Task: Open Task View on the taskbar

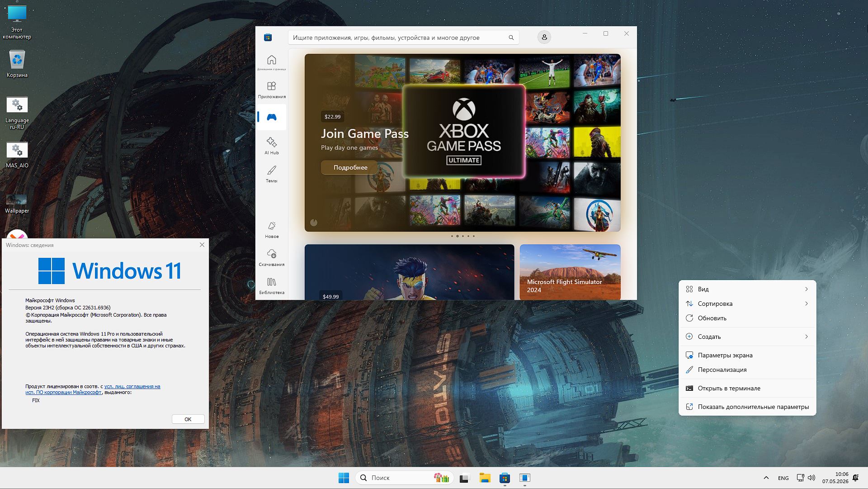Action: [465, 478]
